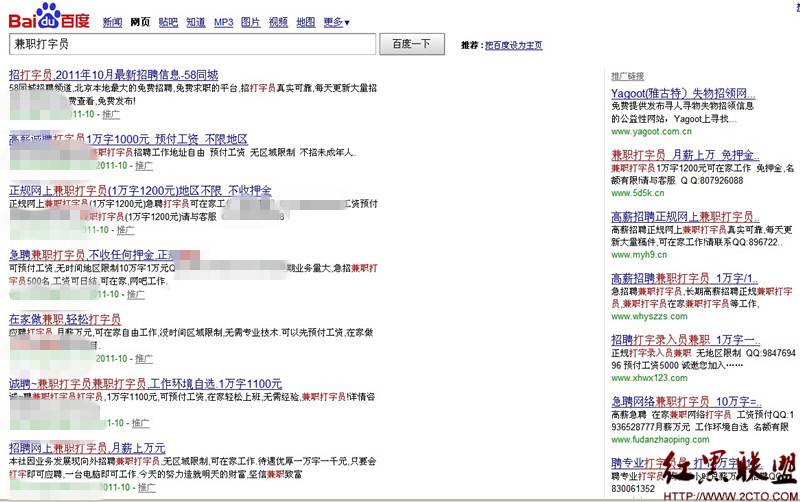
Task: Open the MP3 search tab
Action: [x=223, y=22]
